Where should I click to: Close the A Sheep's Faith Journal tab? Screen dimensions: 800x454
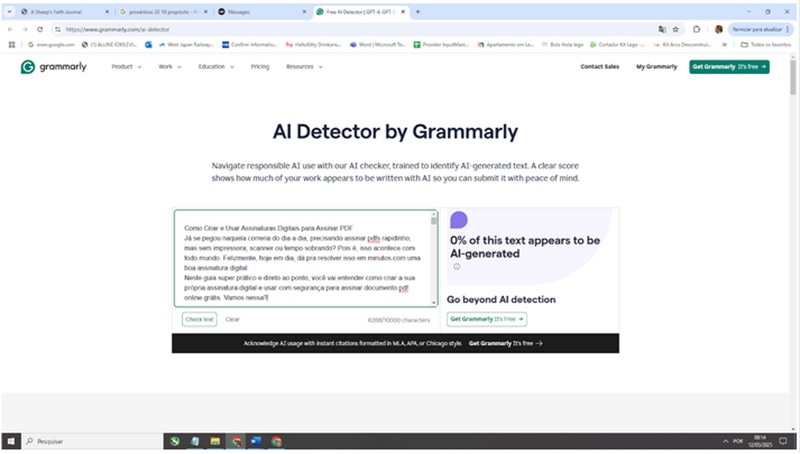(x=107, y=12)
